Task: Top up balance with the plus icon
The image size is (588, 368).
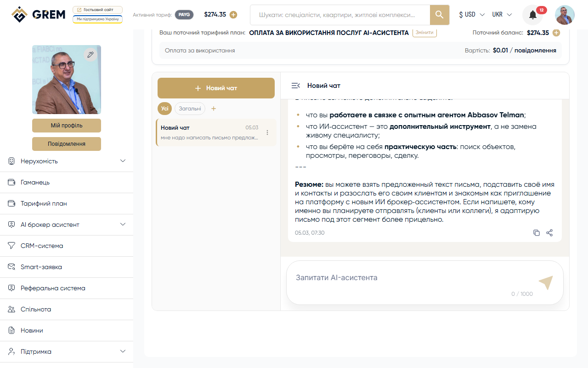Action: pyautogui.click(x=233, y=15)
